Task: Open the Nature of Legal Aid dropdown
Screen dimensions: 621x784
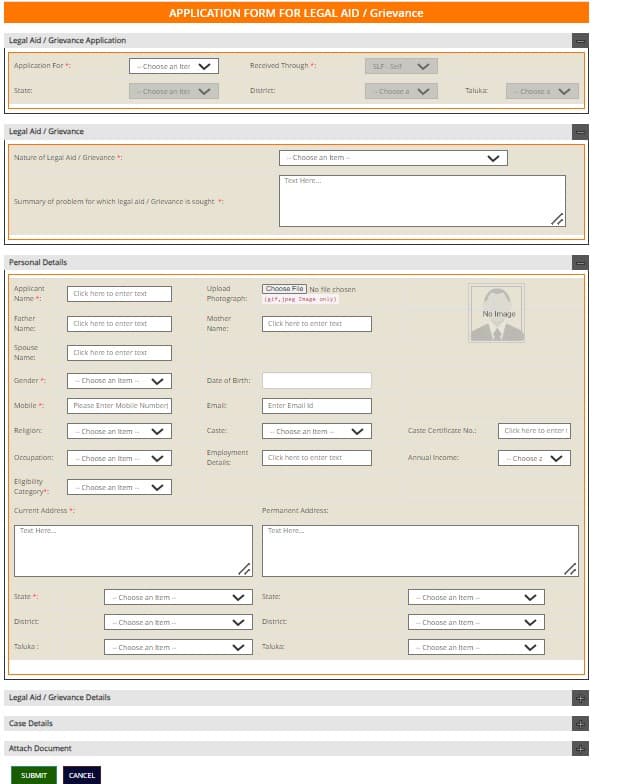Action: [x=392, y=158]
